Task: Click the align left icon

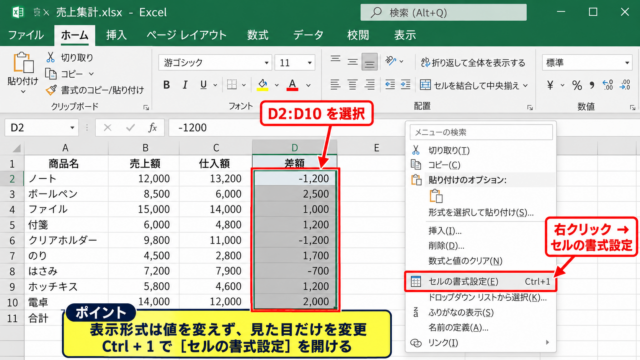Action: [x=336, y=85]
